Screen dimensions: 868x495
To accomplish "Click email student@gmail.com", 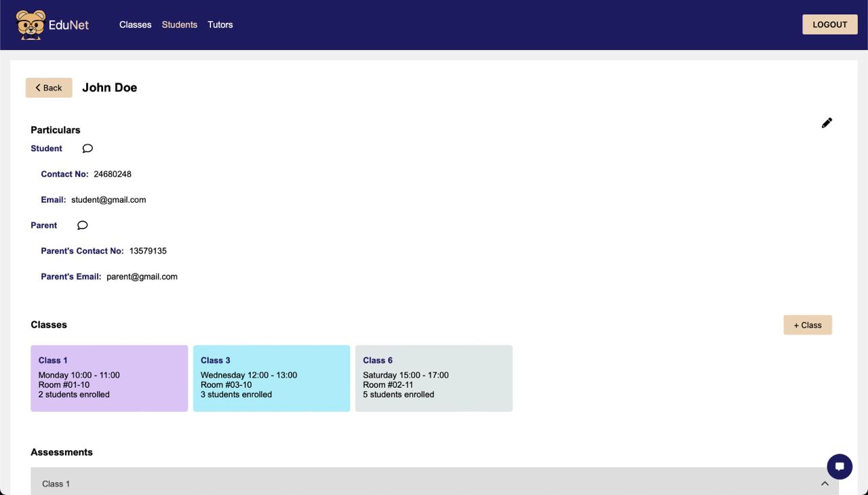I will point(108,200).
